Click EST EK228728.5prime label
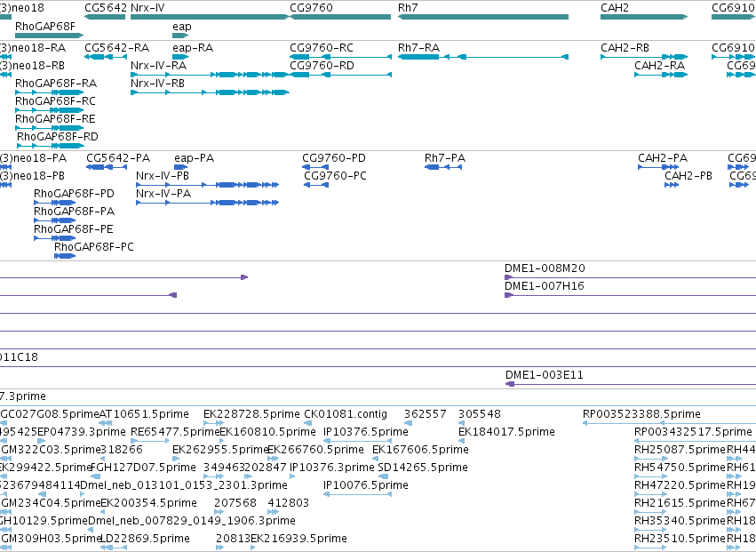This screenshot has width=756, height=552. (x=251, y=414)
